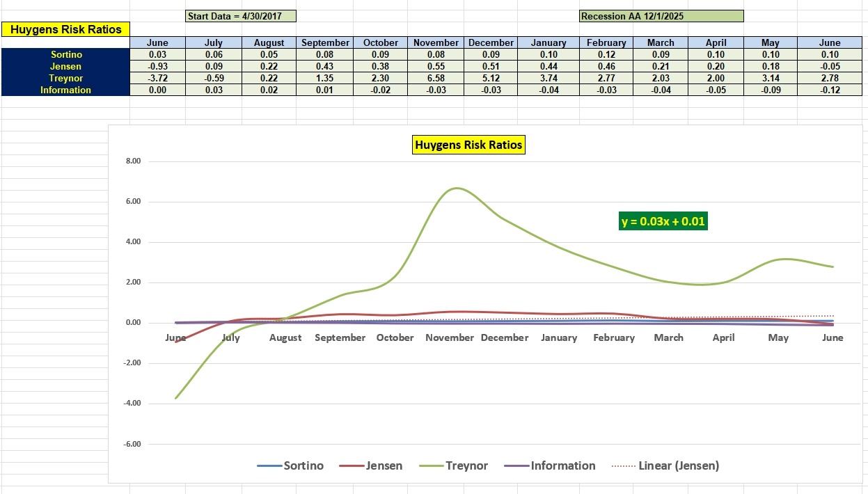This screenshot has height=494, width=868.
Task: Click the September horizontal axis label
Action: point(340,337)
